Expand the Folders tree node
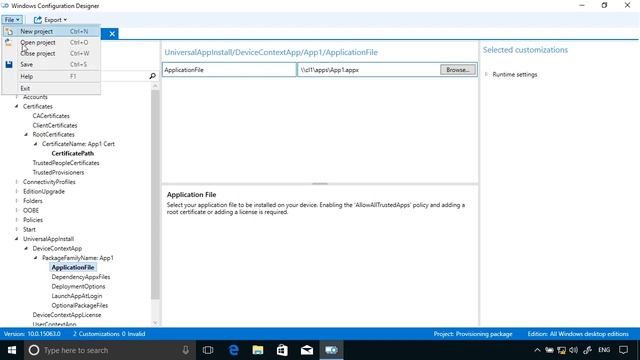 pyautogui.click(x=17, y=201)
